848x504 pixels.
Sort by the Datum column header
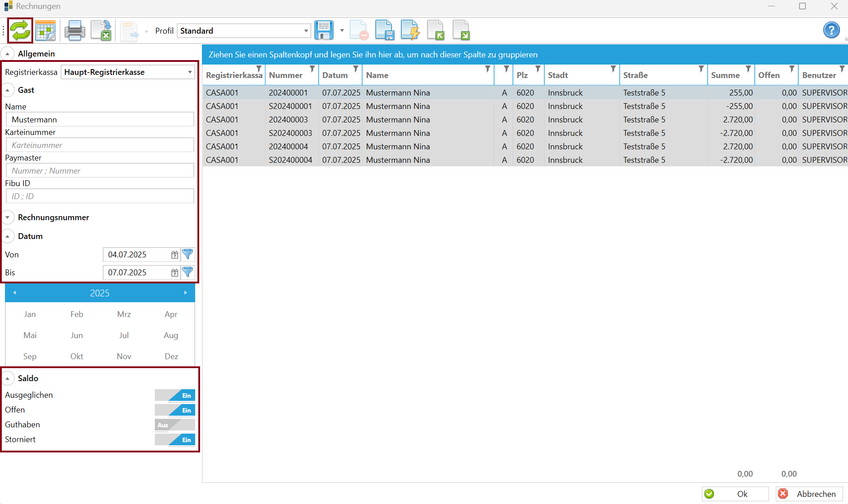(x=335, y=75)
